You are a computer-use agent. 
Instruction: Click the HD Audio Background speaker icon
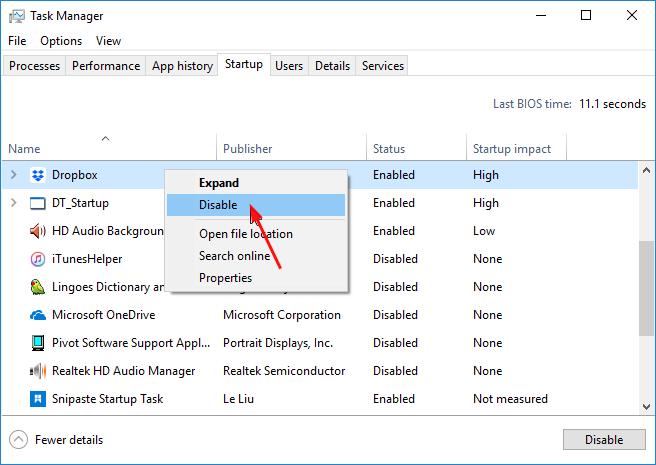click(x=38, y=231)
